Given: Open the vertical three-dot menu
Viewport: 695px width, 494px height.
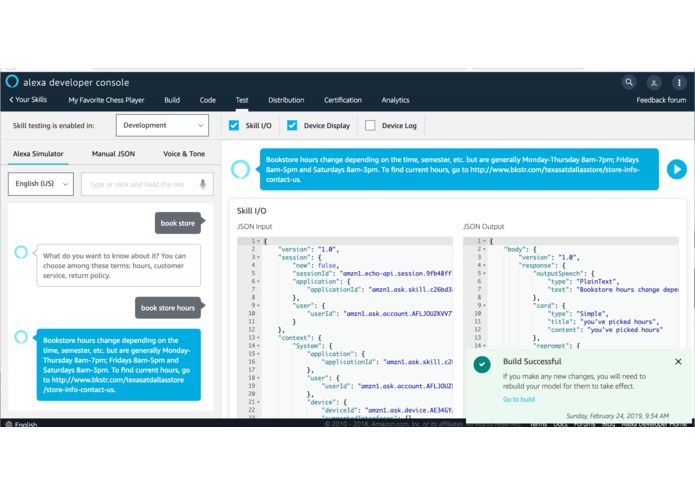Looking at the screenshot, I should coord(679,82).
